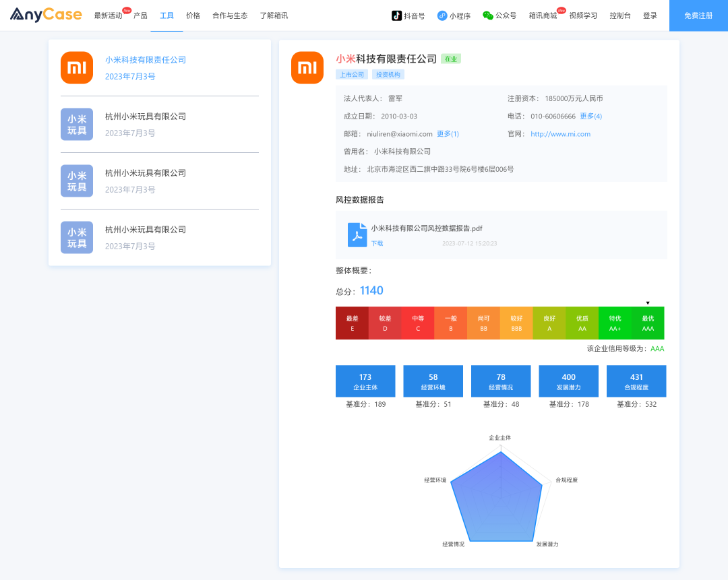The width and height of the screenshot is (728, 580).
Task: Click 更多(4) phone numbers link
Action: click(x=590, y=116)
